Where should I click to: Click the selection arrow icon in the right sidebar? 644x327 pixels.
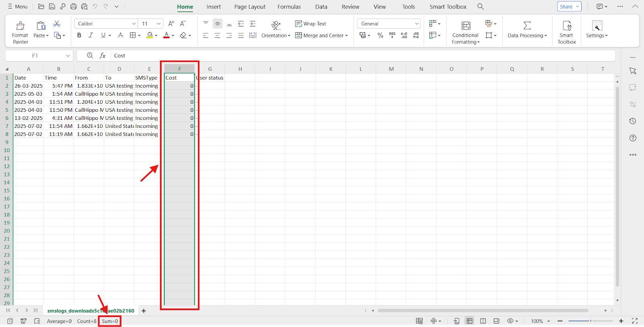click(x=633, y=71)
